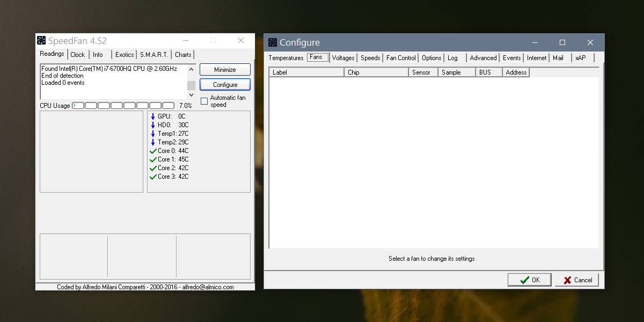This screenshot has width=644, height=322.
Task: Click the CPU Usage bar indicator
Action: click(x=123, y=106)
